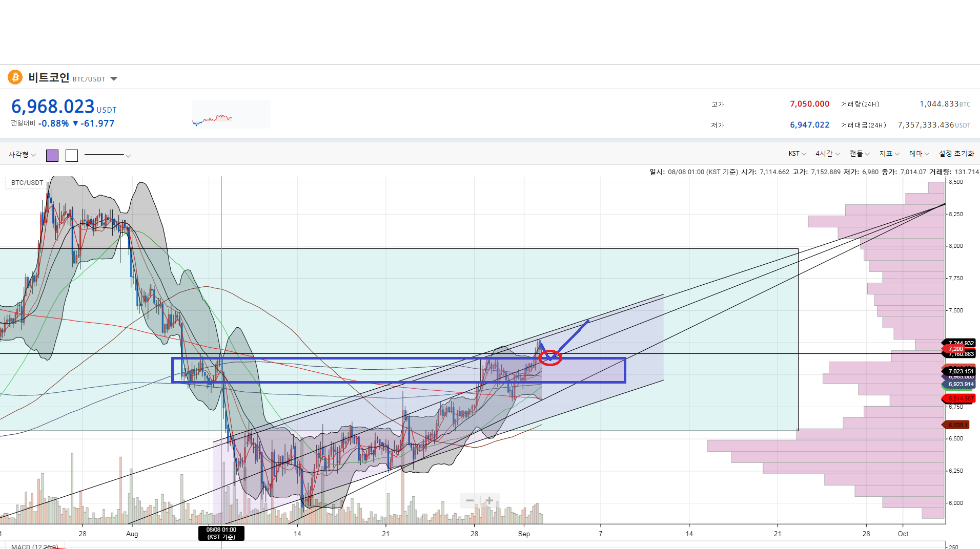The image size is (980, 549).
Task: Click the low price value 6,947.022
Action: (809, 125)
